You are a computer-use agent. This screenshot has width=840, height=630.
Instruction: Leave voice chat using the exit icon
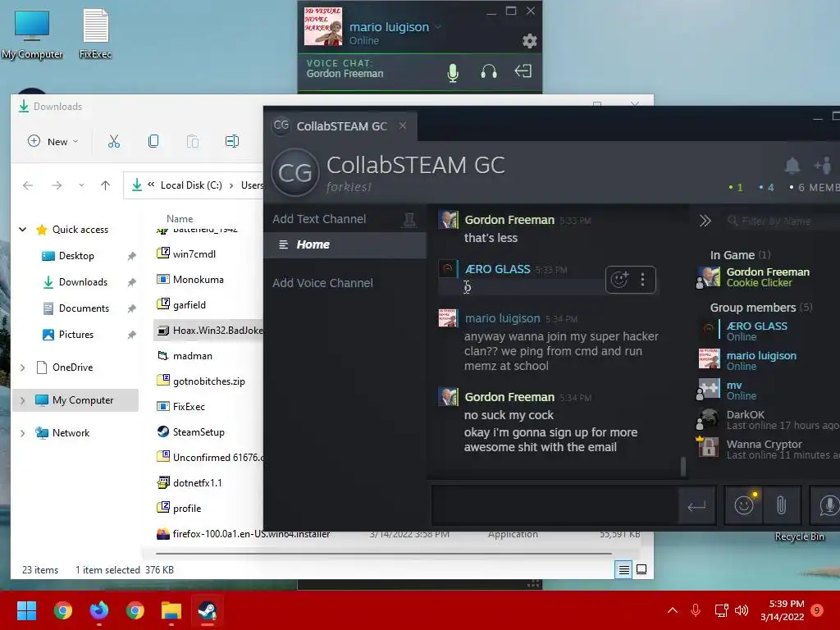point(523,71)
